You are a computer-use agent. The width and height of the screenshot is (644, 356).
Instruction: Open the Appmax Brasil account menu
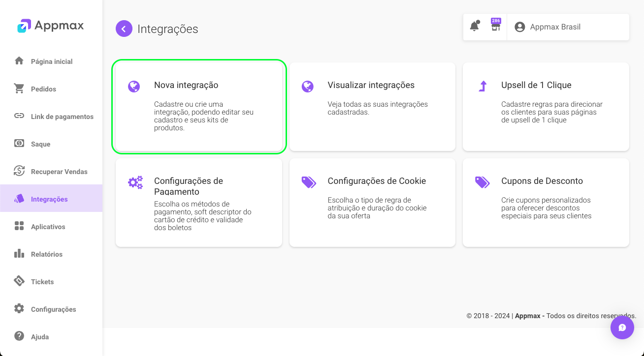pyautogui.click(x=548, y=27)
